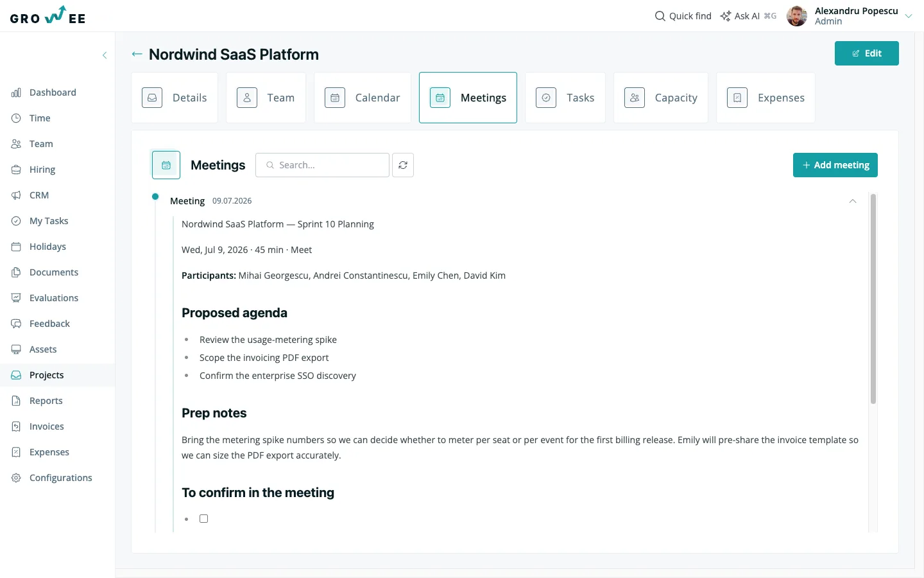Open the Time section icon
This screenshot has width=924, height=578.
pyautogui.click(x=16, y=118)
